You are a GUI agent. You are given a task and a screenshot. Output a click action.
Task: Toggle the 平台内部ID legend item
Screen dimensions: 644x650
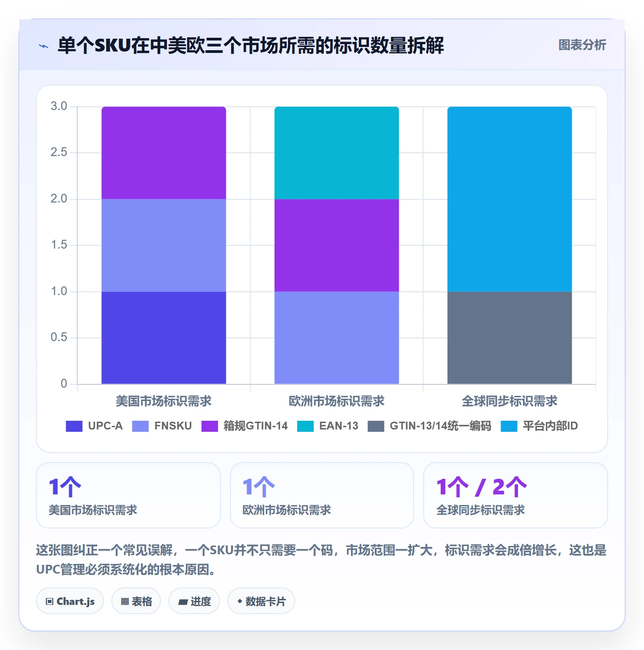pyautogui.click(x=539, y=426)
